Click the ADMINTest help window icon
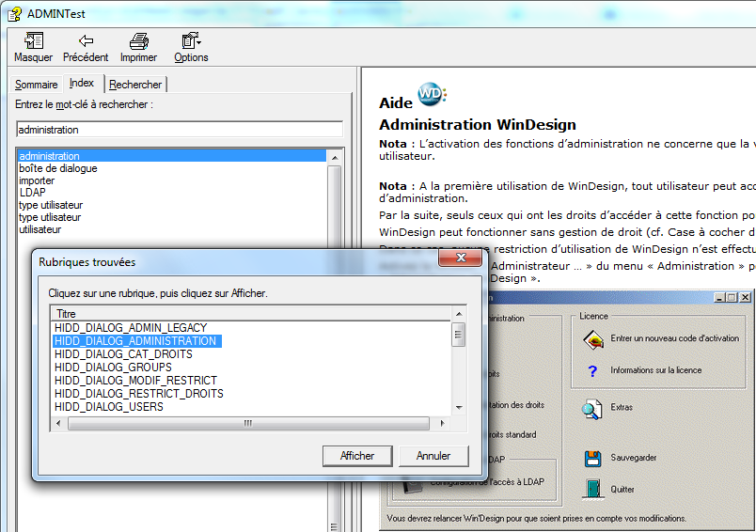Viewport: 756px width, 532px height. 14,14
